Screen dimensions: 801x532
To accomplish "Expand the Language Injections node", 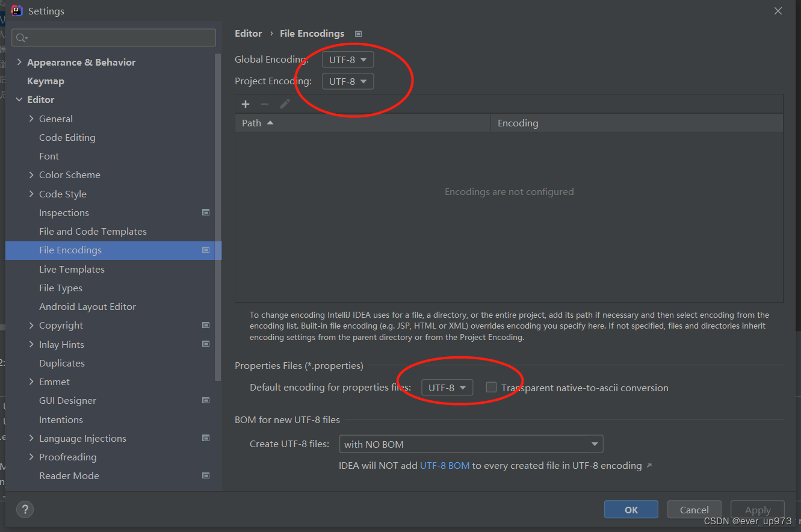I will pyautogui.click(x=31, y=438).
